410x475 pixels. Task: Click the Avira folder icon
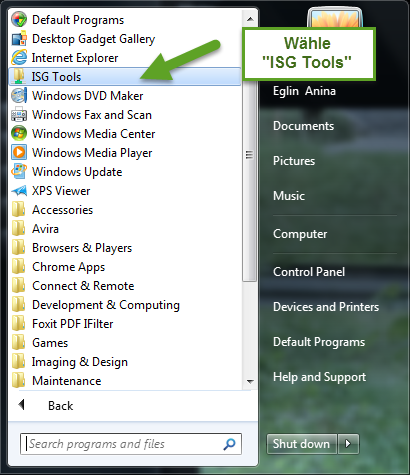18,229
